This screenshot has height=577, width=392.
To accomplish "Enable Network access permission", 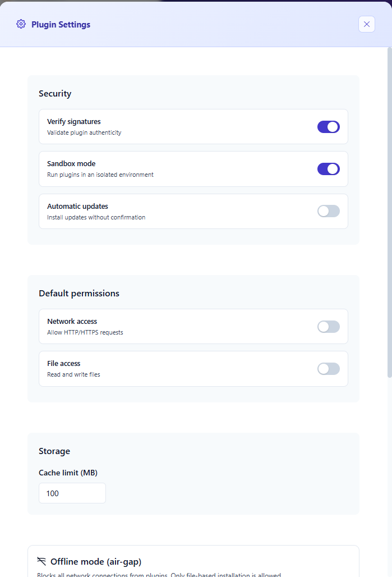I will point(328,326).
